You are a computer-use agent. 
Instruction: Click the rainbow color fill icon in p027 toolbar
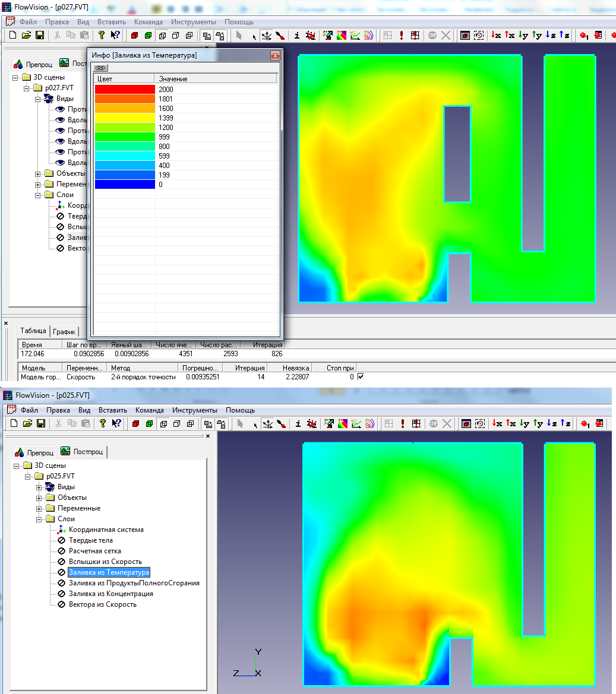click(x=342, y=36)
